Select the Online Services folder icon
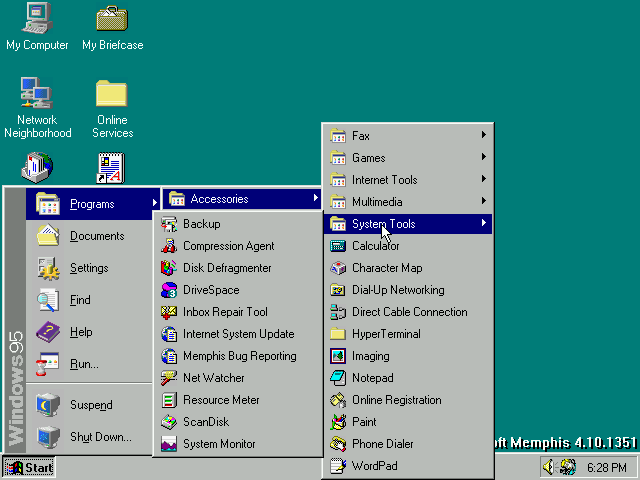Viewport: 640px width, 480px height. (112, 109)
